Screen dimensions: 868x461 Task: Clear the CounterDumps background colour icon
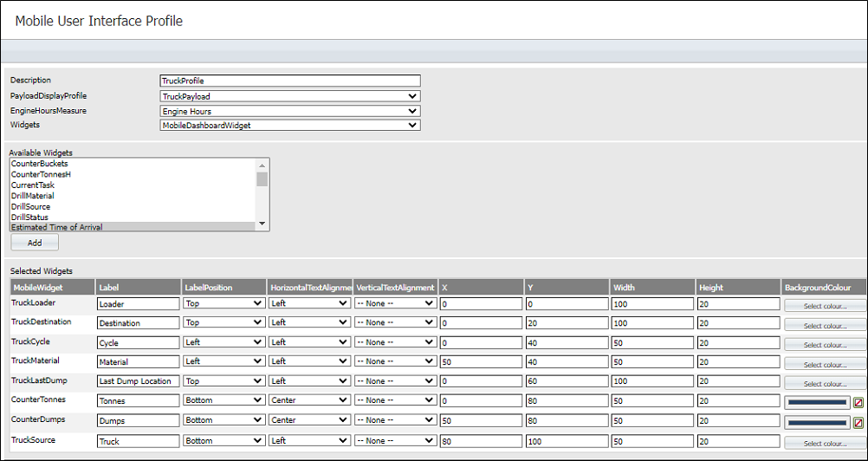858,424
